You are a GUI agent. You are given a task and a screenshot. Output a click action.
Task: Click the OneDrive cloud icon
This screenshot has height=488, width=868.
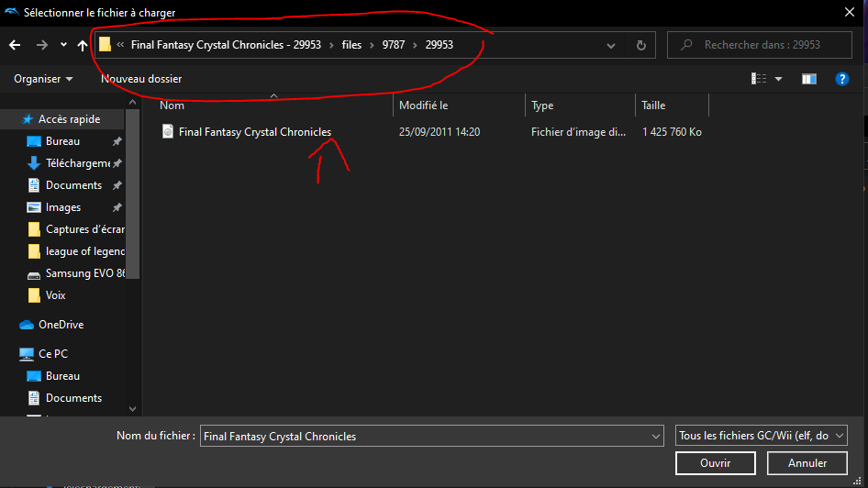pyautogui.click(x=26, y=325)
